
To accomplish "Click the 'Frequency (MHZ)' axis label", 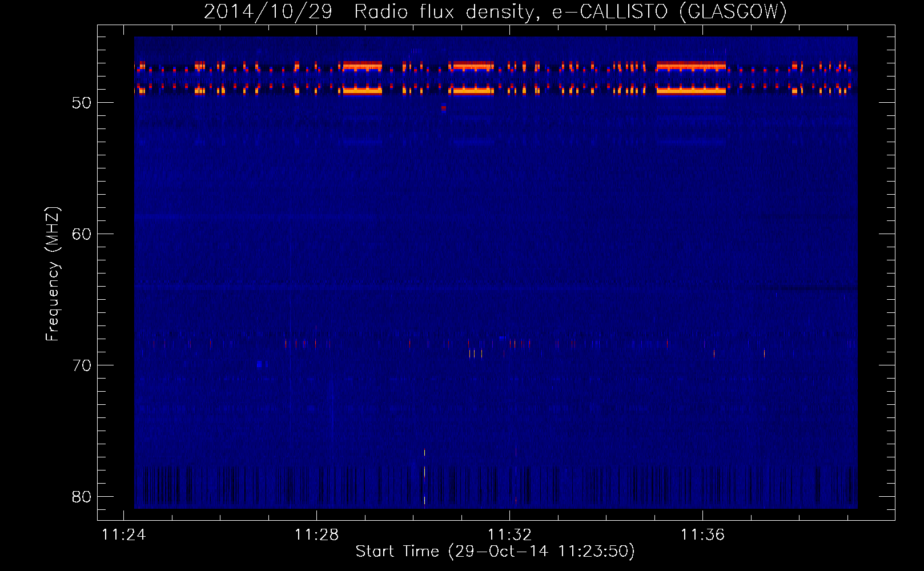I will [53, 274].
